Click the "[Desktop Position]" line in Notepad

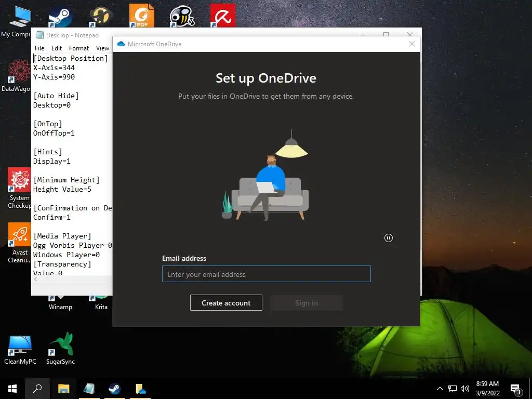click(70, 58)
